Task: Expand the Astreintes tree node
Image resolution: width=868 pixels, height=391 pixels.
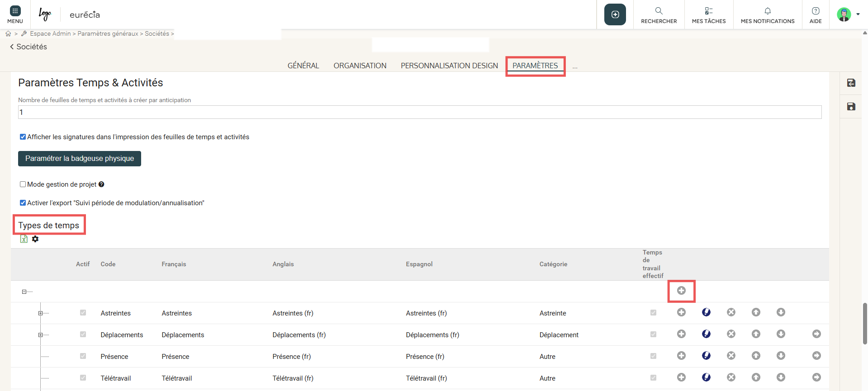Action: (40, 313)
